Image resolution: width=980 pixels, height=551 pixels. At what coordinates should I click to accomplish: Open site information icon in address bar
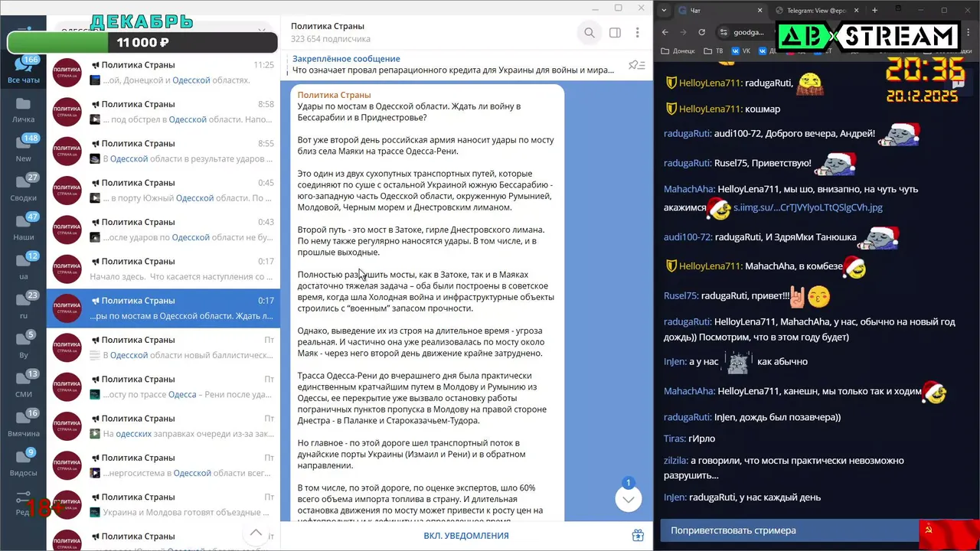click(x=724, y=32)
